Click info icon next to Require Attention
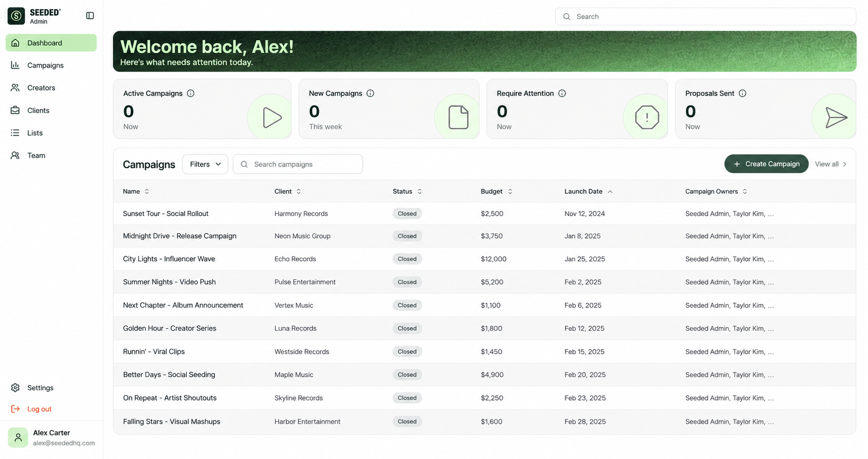 pyautogui.click(x=562, y=93)
